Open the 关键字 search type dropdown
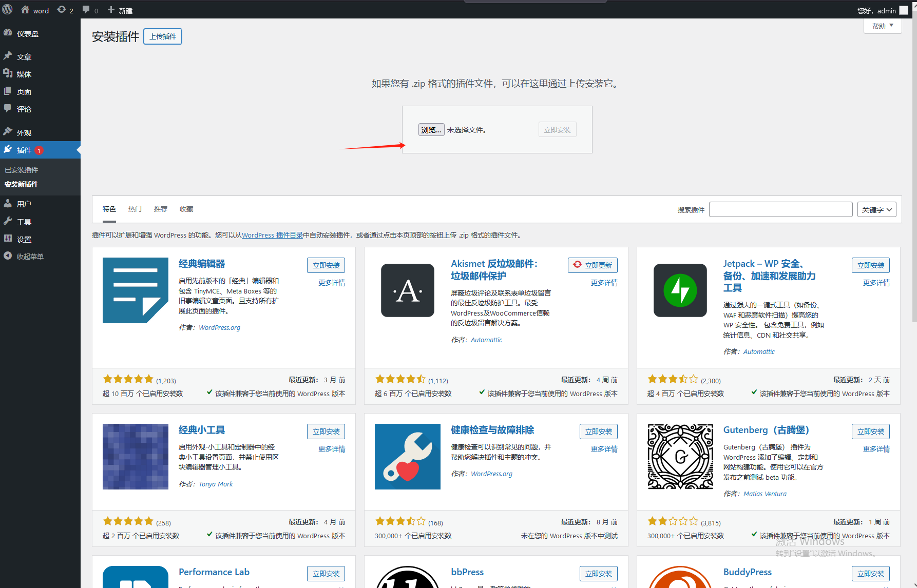The height and width of the screenshot is (588, 917). click(x=877, y=209)
